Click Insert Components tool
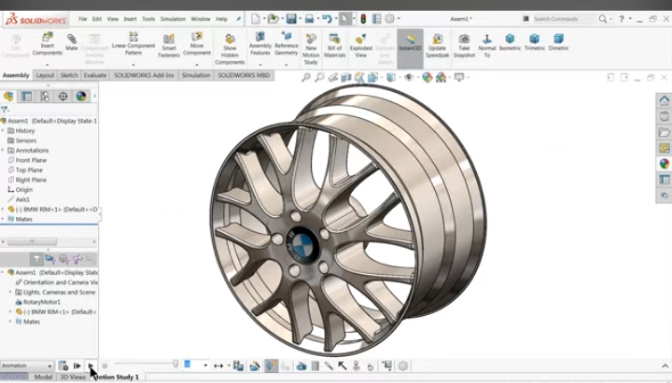Viewport: 672px width, 383px height. (x=47, y=44)
